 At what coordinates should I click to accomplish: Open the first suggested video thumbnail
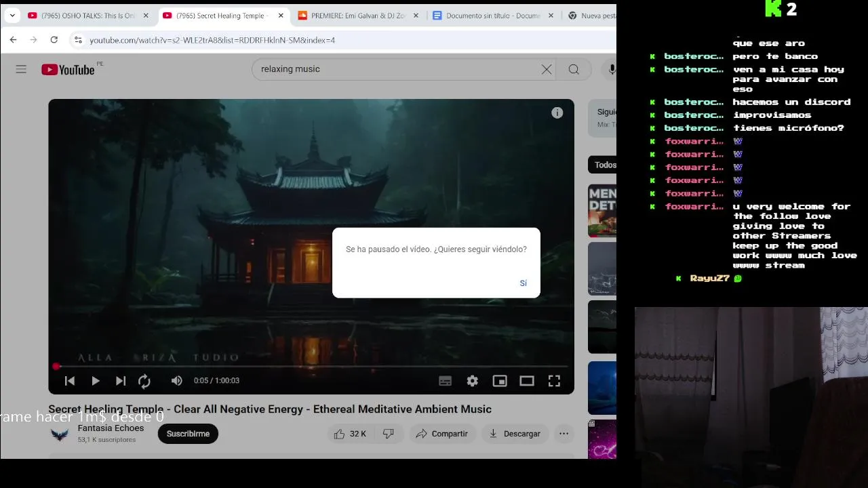tap(602, 211)
